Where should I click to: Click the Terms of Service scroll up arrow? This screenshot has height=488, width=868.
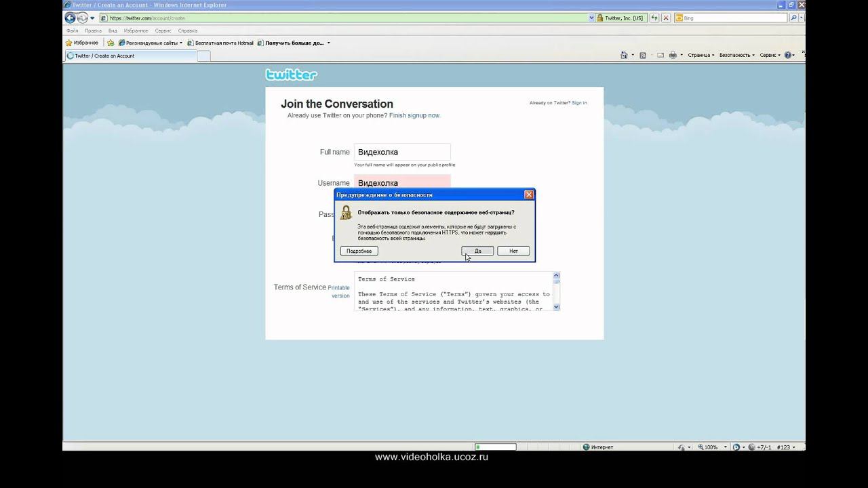557,275
